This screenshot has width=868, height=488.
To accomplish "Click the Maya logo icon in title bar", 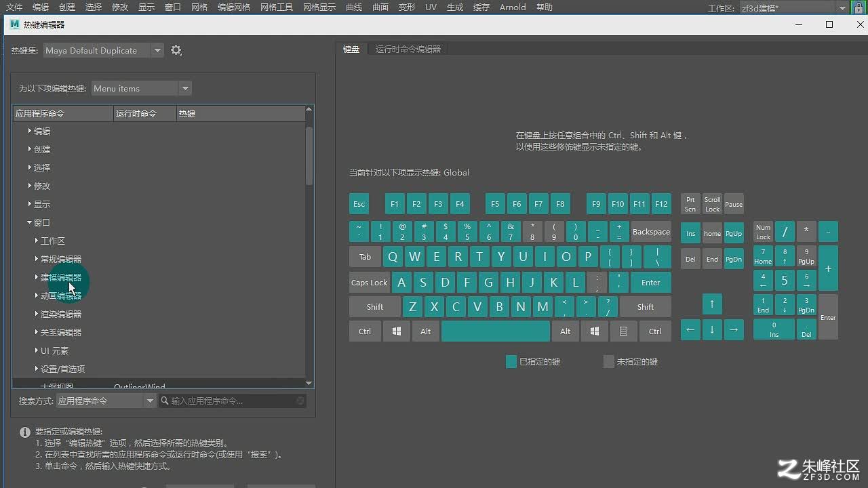I will tap(15, 24).
